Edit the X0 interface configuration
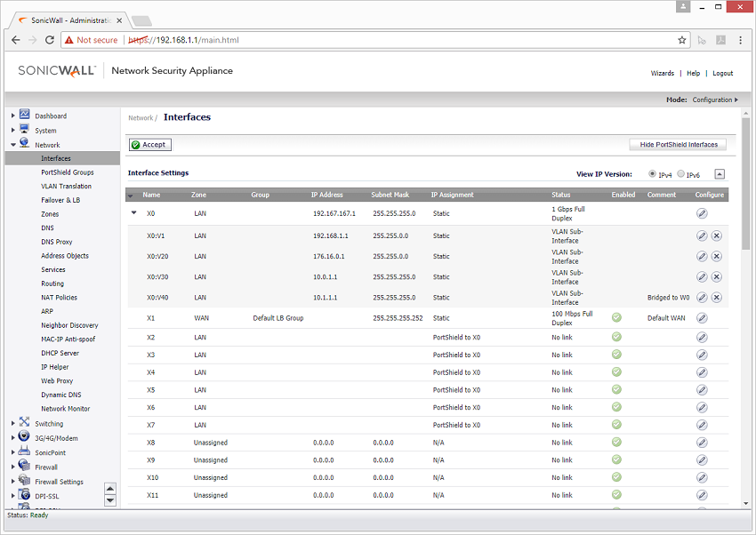Viewport: 756px width, 535px height. [x=702, y=213]
